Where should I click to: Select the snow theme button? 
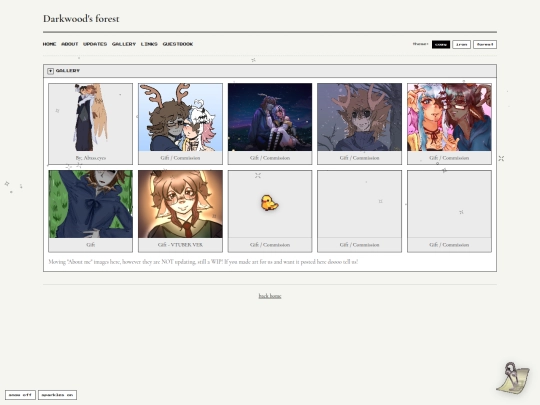coord(441,44)
